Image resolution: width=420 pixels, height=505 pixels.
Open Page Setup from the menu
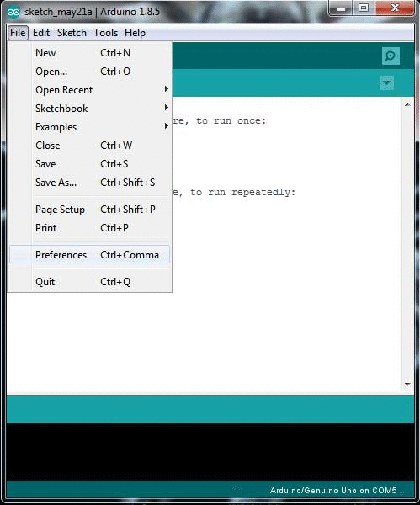pos(90,210)
